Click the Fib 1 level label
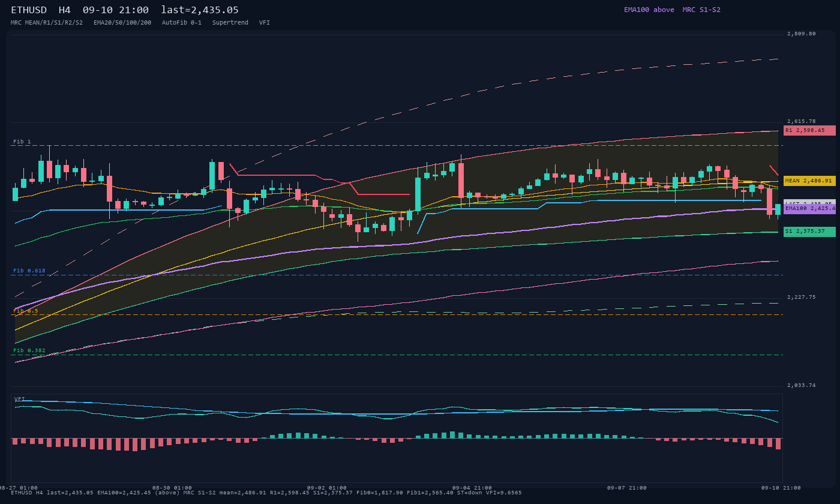The width and height of the screenshot is (840, 504). tap(22, 142)
